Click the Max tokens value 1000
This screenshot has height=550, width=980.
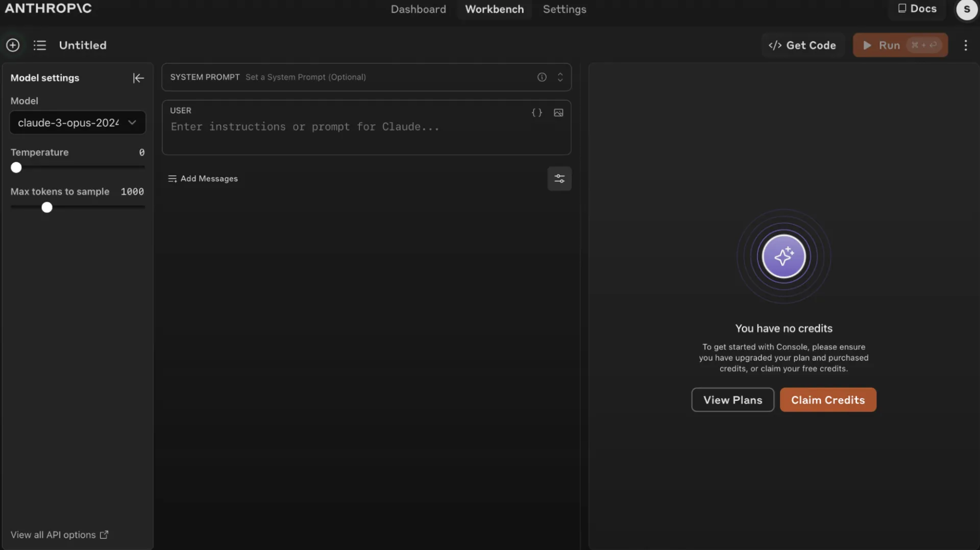(132, 192)
